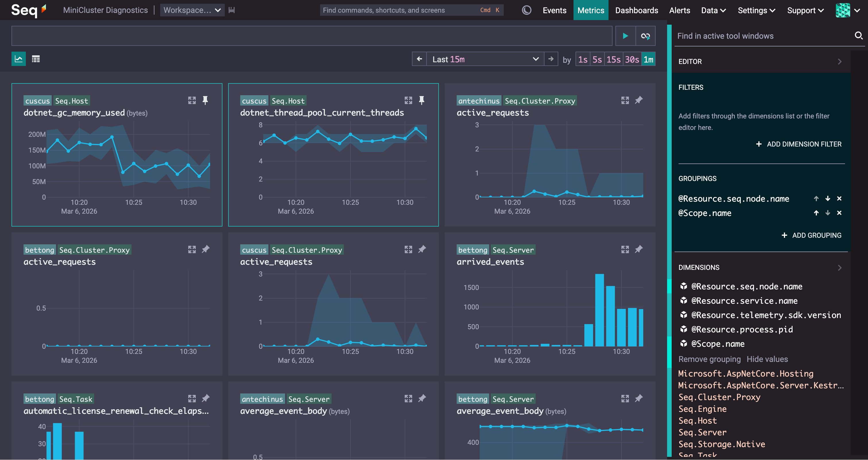The image size is (868, 460).
Task: Unpin the dotnet_thread_pool_current_threads chart
Action: pos(422,100)
